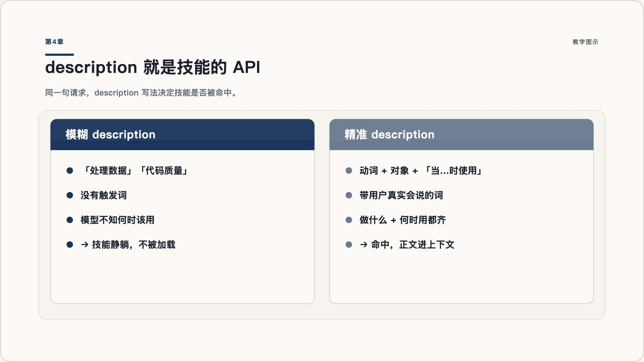Click the subtitle 同一句请求，description 写法决定技能是否被命中

141,93
